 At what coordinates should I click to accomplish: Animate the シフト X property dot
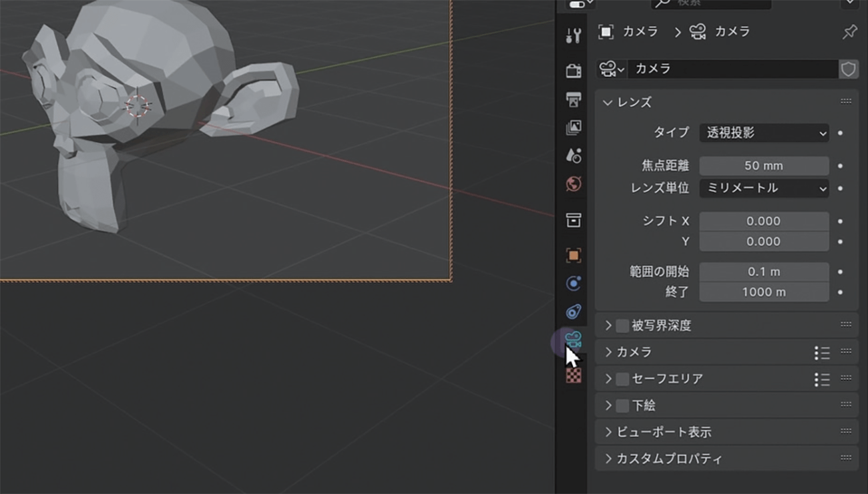[840, 221]
